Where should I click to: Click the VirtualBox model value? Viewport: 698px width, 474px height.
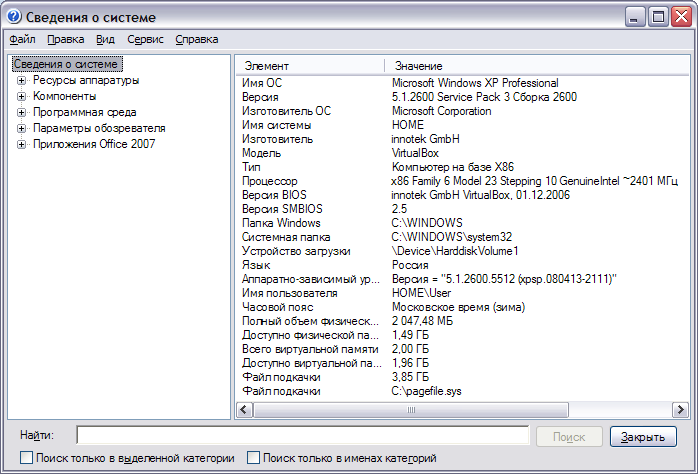[x=415, y=153]
